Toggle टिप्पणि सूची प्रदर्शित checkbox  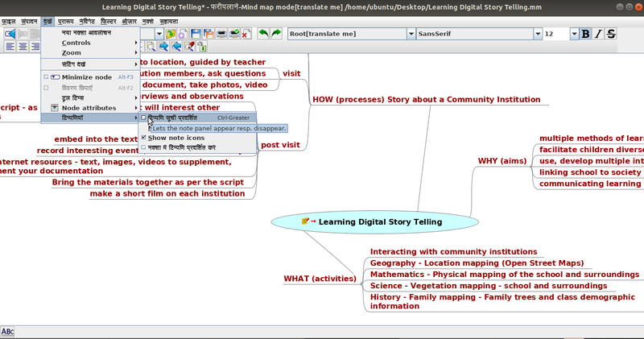tap(143, 118)
